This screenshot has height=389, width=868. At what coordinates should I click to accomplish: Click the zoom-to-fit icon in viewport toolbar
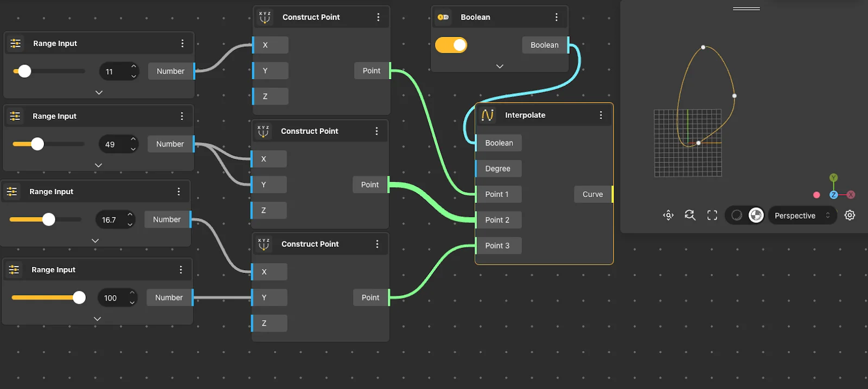(x=668, y=215)
